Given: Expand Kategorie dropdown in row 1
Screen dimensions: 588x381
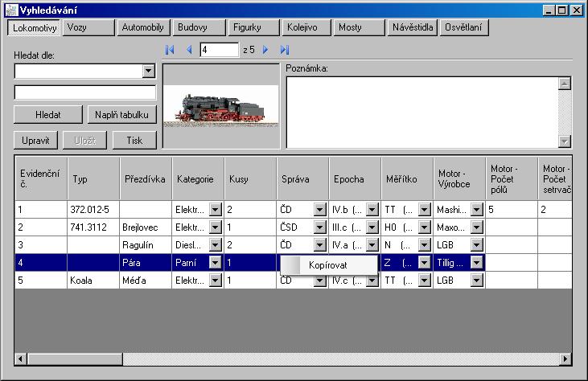Looking at the screenshot, I should point(215,209).
